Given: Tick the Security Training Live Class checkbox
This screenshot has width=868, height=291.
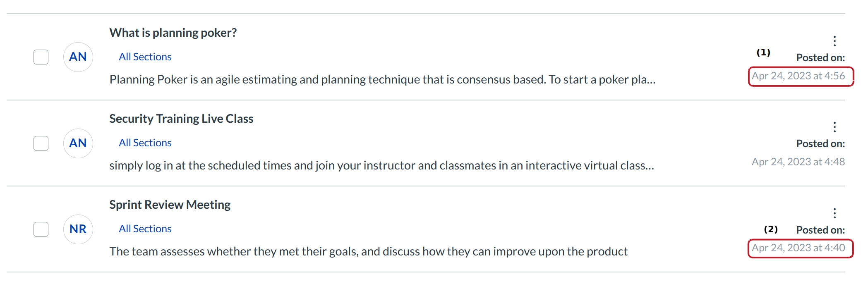Looking at the screenshot, I should point(41,143).
